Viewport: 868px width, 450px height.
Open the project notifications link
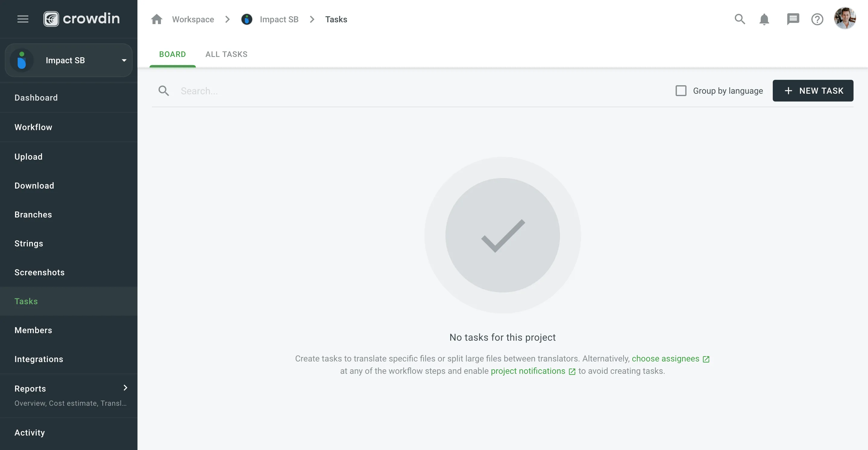[x=528, y=371]
